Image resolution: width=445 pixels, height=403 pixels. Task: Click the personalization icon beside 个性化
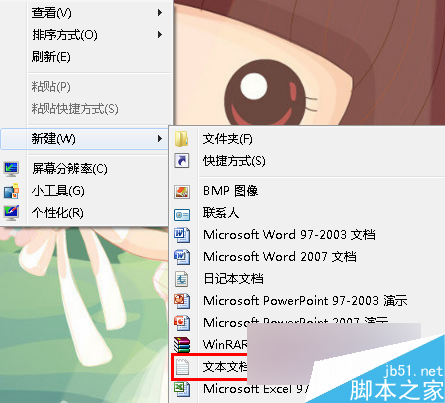click(11, 213)
